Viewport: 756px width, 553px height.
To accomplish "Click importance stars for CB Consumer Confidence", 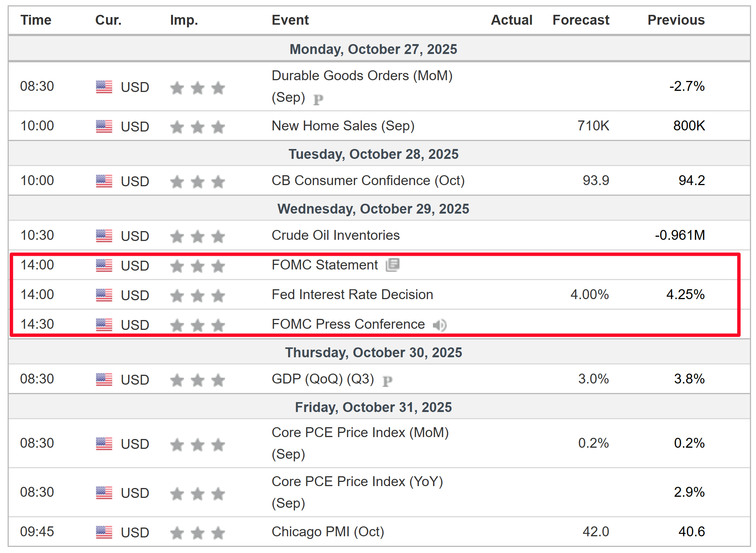I will 197,182.
